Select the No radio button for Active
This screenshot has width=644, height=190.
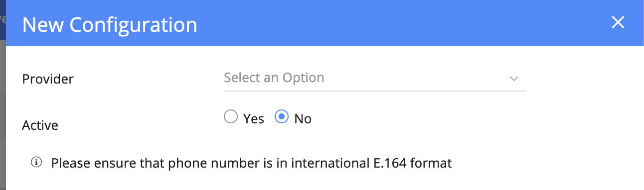[282, 117]
